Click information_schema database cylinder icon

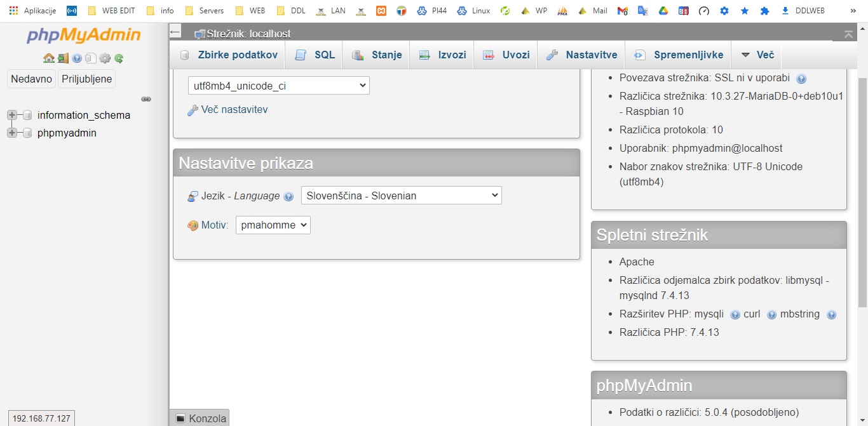(27, 116)
